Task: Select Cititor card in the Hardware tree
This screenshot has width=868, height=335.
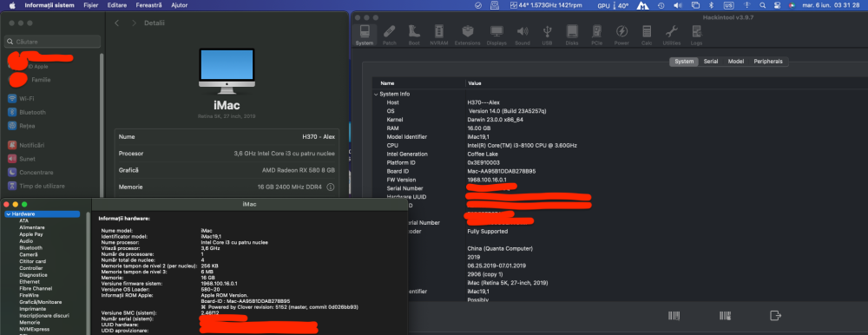Action: [x=33, y=261]
